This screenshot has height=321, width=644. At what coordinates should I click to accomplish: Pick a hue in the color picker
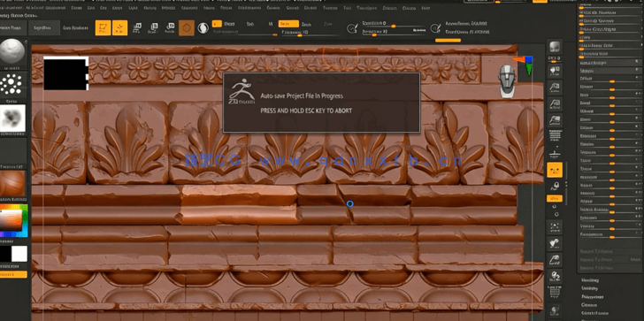point(13,221)
